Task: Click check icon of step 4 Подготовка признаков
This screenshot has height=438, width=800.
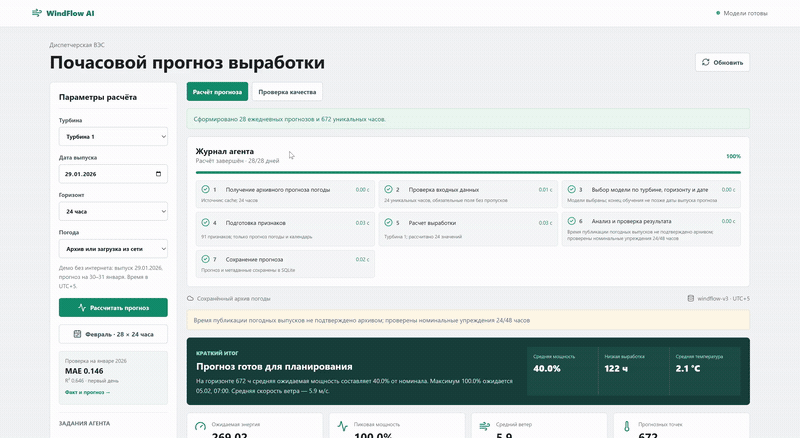Action: tap(205, 223)
